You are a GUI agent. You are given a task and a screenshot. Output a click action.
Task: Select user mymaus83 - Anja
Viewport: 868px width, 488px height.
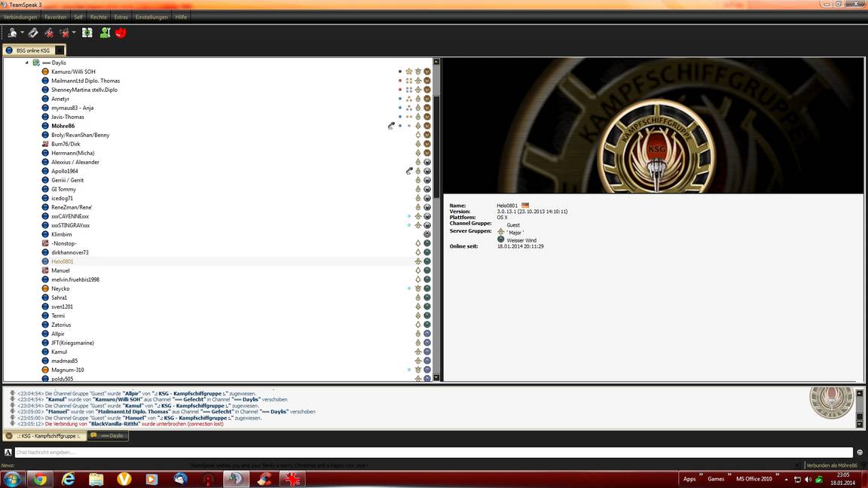pos(72,108)
